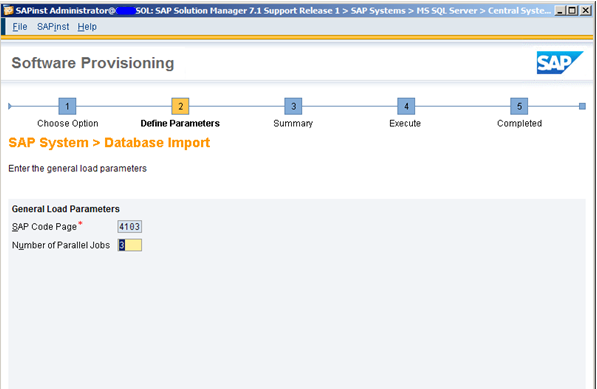The image size is (597, 389).
Task: Minimize the SAPinst window
Action: pos(559,10)
